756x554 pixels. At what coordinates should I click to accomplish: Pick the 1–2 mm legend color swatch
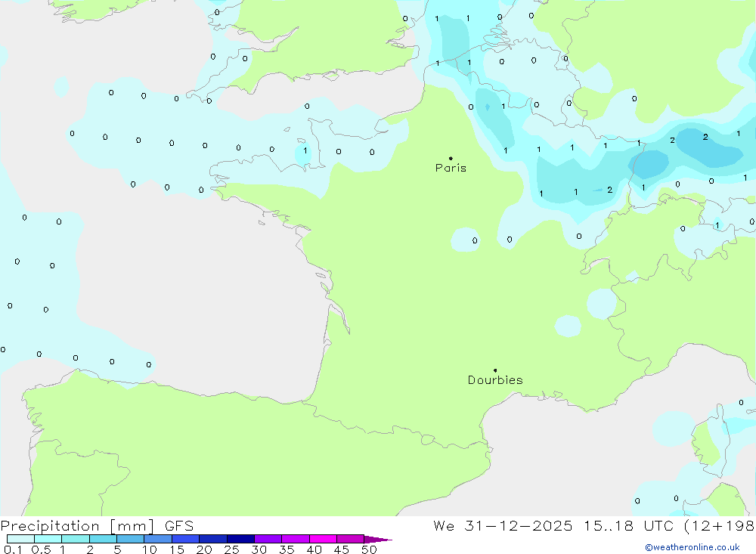[x=76, y=539]
